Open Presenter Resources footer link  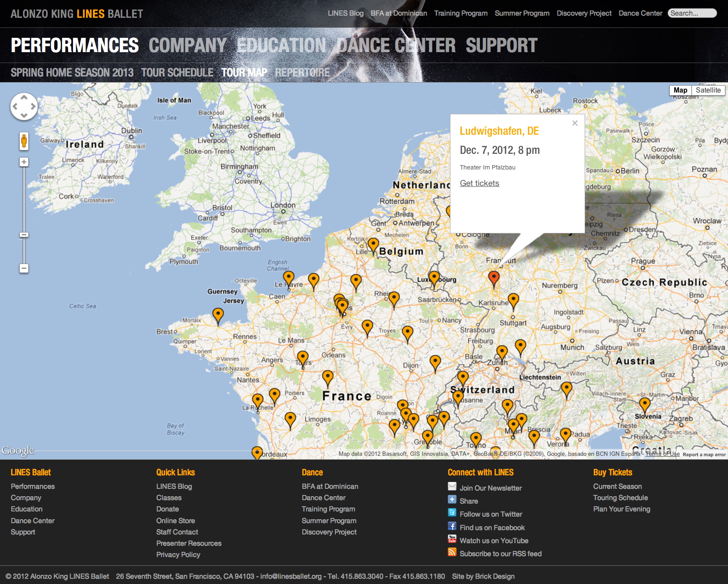pos(189,543)
